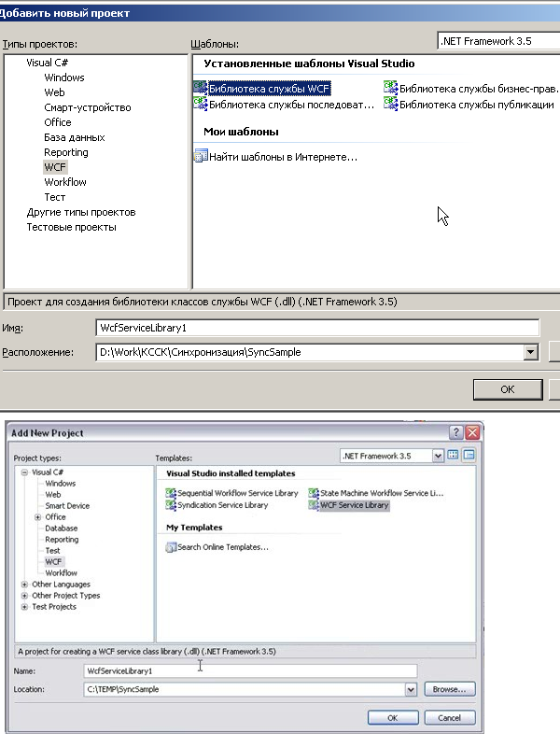Select Visual C# in English Project types tree
The image size is (560, 747).
point(48,472)
